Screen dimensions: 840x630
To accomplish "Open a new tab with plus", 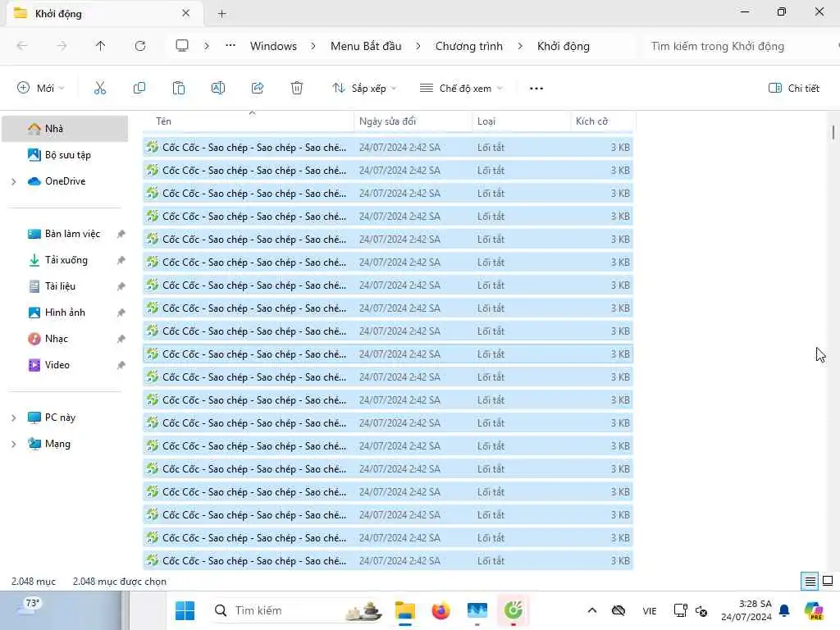I will [x=221, y=14].
